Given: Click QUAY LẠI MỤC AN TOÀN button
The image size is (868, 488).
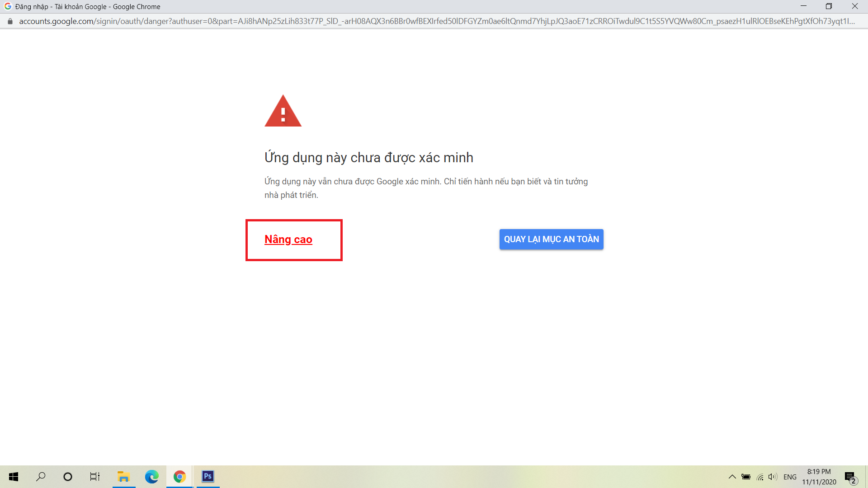Looking at the screenshot, I should [551, 239].
